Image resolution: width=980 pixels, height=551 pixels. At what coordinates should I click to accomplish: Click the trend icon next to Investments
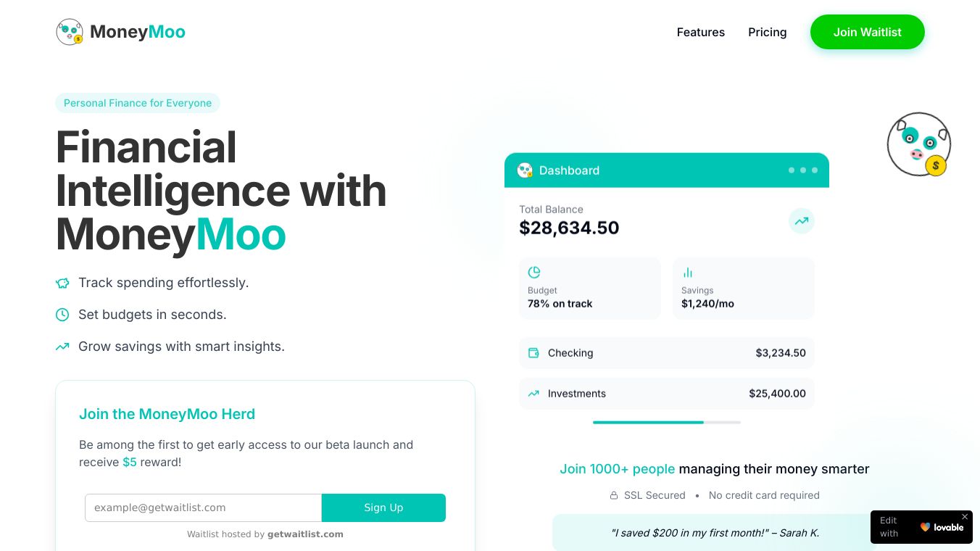(533, 394)
